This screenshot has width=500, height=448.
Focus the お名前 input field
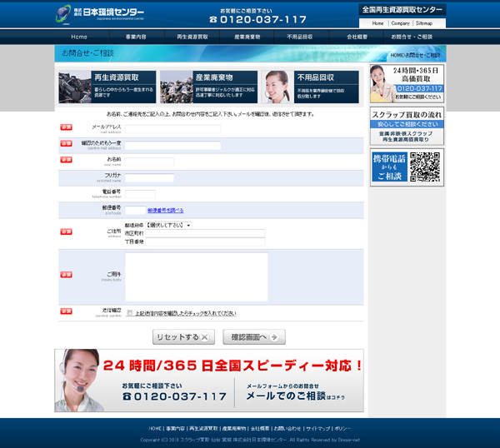tap(149, 162)
